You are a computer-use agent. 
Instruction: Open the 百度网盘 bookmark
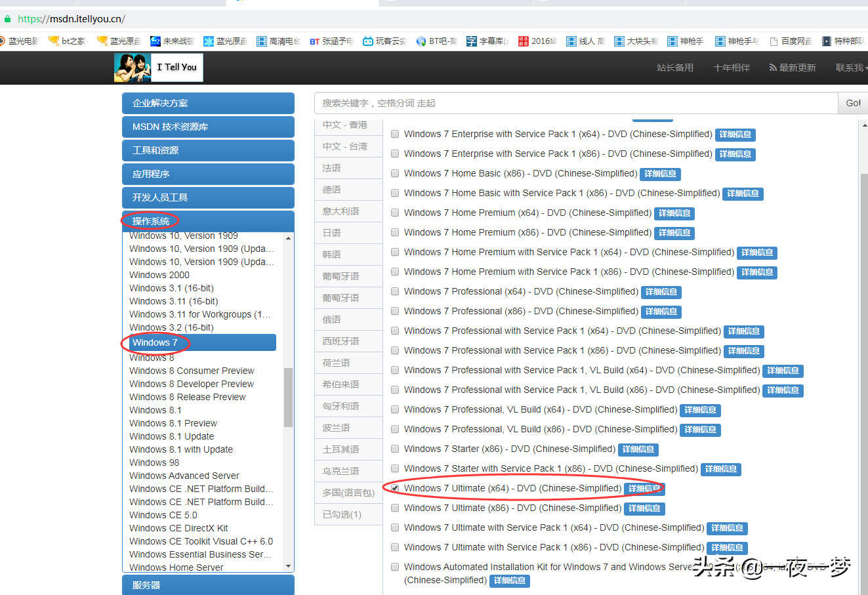pyautogui.click(x=791, y=41)
